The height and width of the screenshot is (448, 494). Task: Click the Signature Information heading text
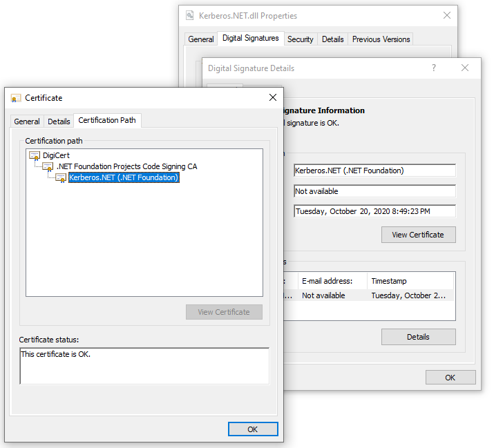point(324,110)
